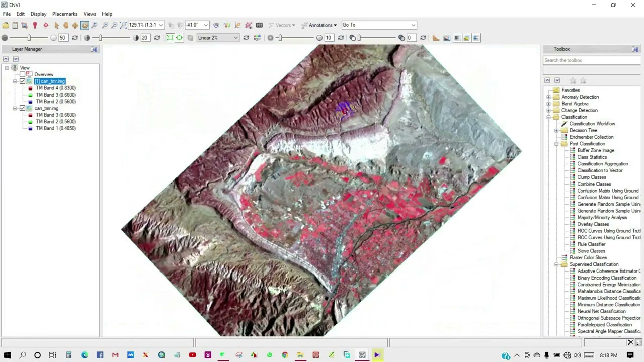The height and width of the screenshot is (362, 644).
Task: Open the Display menu
Action: [x=38, y=14]
